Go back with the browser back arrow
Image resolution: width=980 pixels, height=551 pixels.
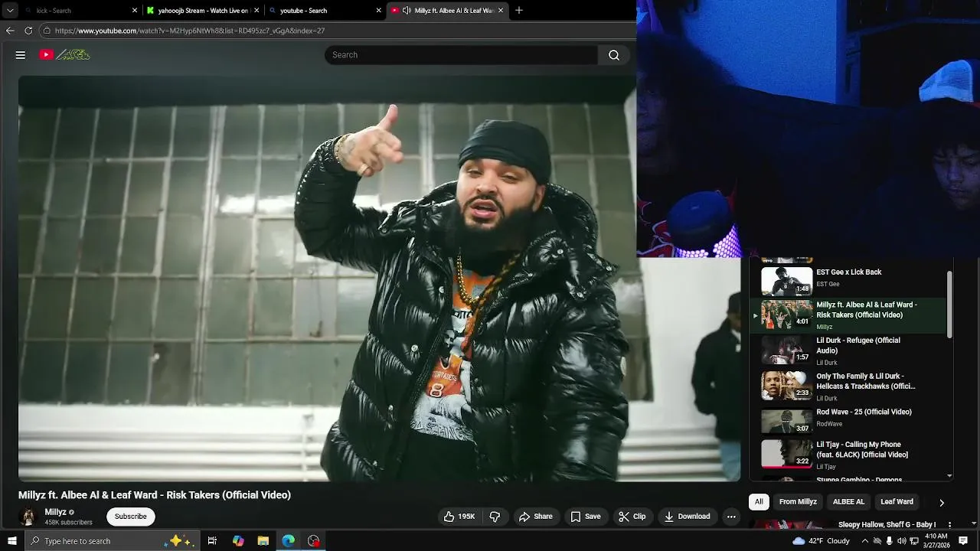[x=10, y=31]
